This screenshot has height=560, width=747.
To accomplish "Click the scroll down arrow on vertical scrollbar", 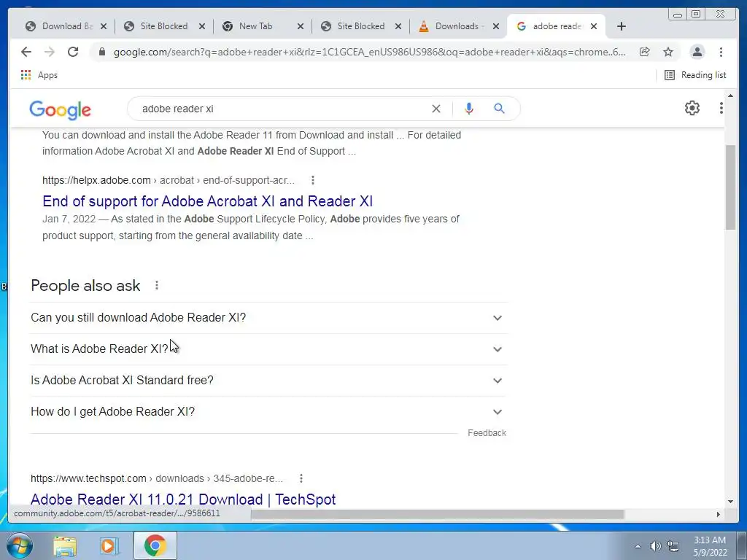I will click(x=730, y=501).
